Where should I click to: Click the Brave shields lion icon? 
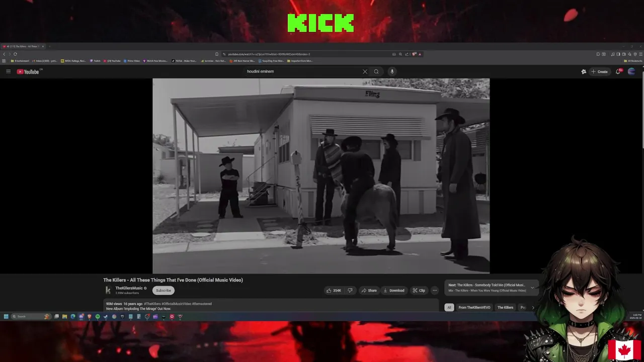coord(414,54)
